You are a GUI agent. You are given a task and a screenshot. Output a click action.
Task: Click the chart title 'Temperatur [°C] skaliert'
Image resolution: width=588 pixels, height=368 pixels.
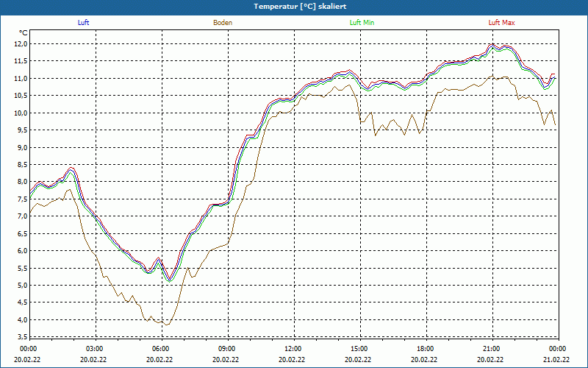click(x=300, y=7)
